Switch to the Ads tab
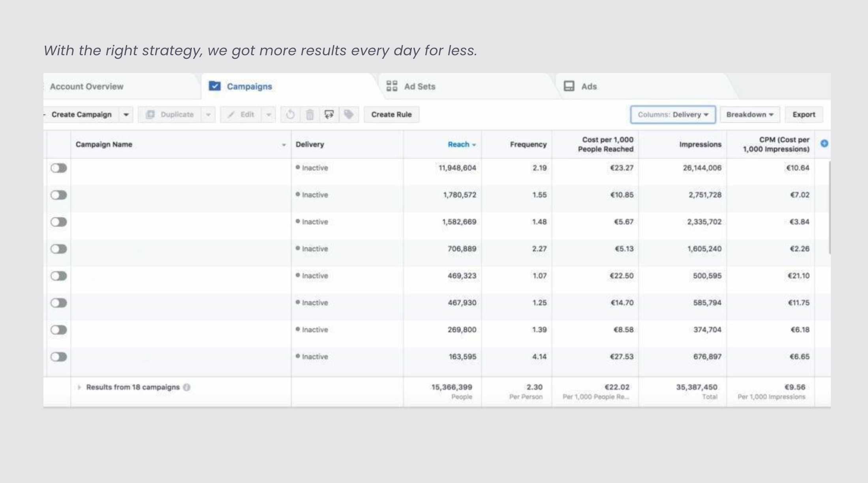Viewport: 868px width, 483px height. [x=589, y=86]
